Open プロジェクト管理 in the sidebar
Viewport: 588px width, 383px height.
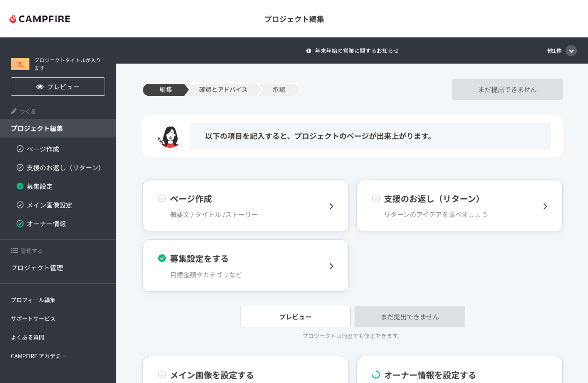pos(37,268)
